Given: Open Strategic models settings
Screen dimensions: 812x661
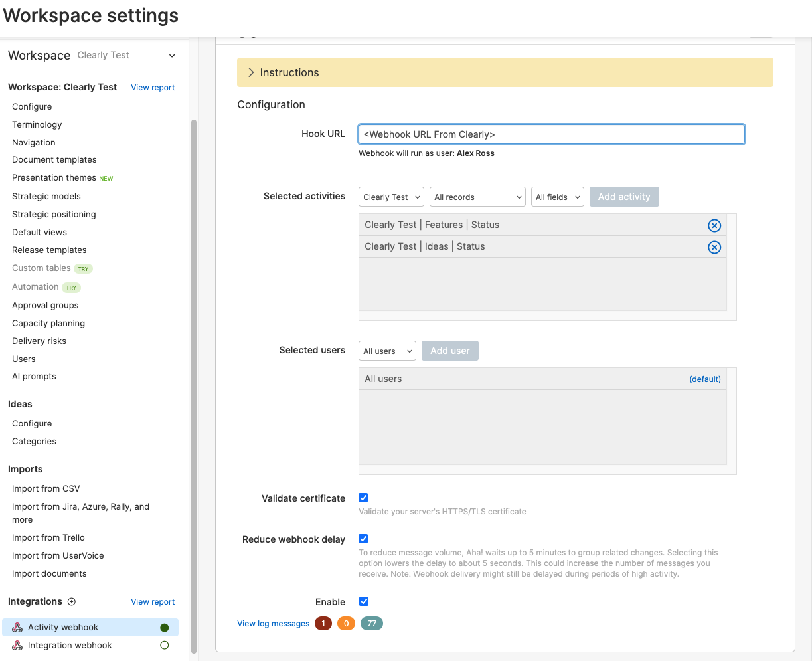Looking at the screenshot, I should (46, 196).
